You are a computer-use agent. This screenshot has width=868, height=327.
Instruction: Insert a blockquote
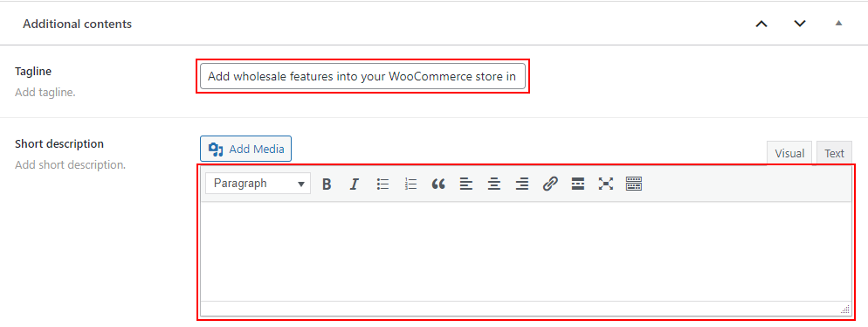tap(438, 184)
